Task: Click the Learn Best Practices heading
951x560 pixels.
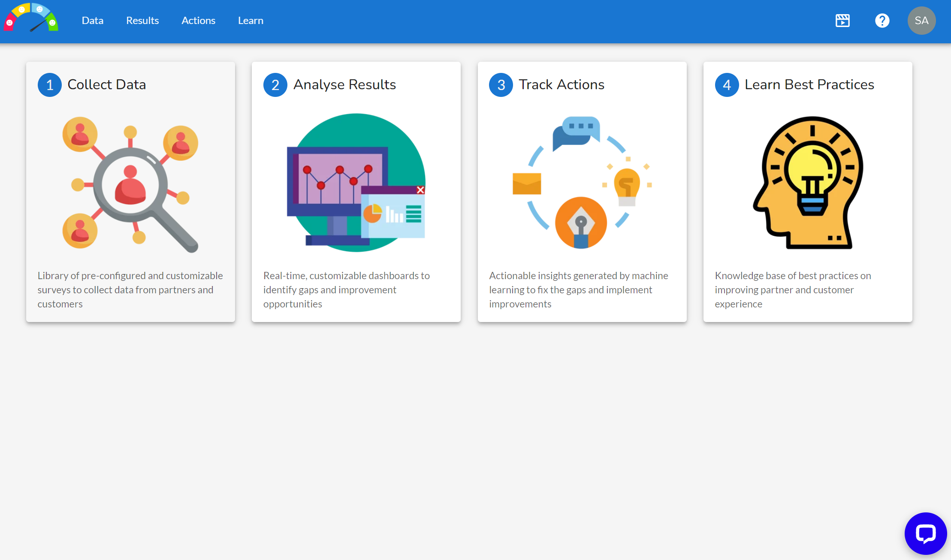Action: point(809,84)
